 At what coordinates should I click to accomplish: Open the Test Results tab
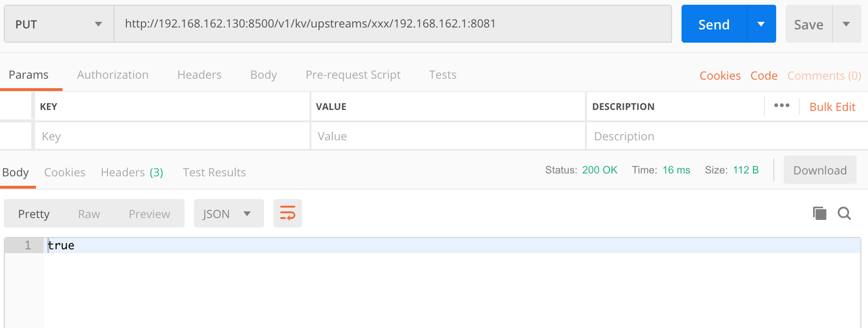[x=214, y=173]
